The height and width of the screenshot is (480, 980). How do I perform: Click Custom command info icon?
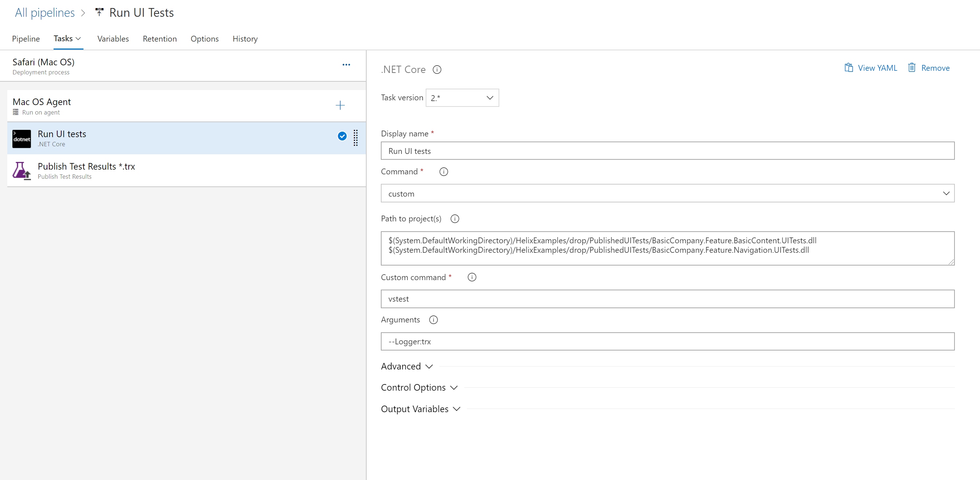point(471,277)
